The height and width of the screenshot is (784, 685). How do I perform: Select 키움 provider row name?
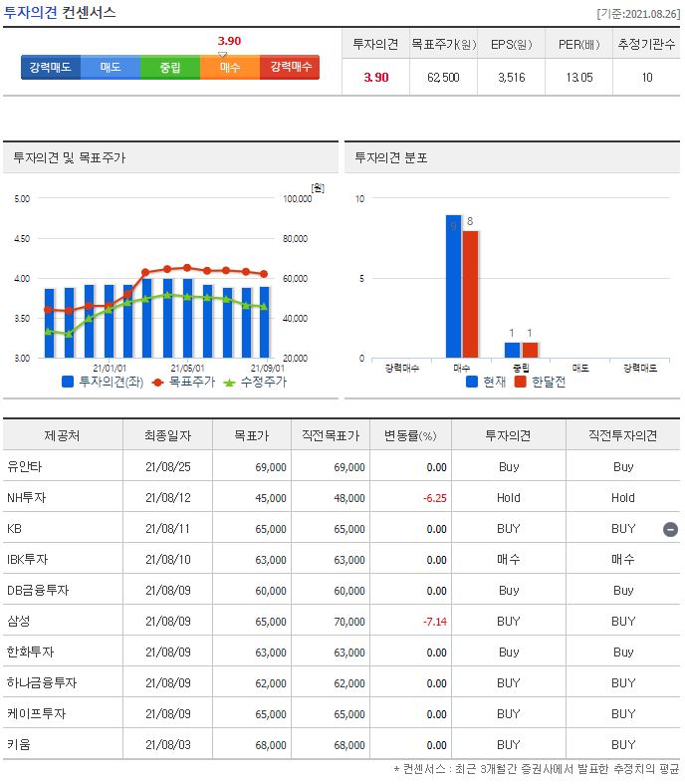click(19, 745)
